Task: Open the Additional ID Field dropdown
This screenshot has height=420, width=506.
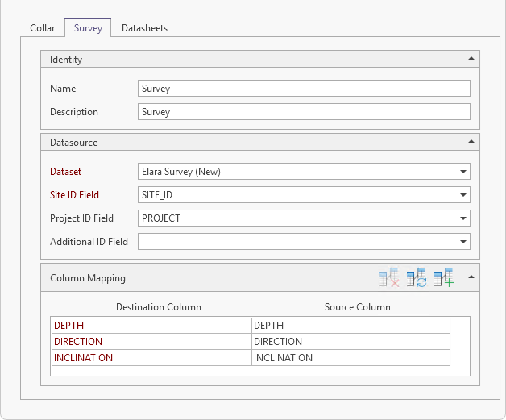Action: click(x=463, y=242)
